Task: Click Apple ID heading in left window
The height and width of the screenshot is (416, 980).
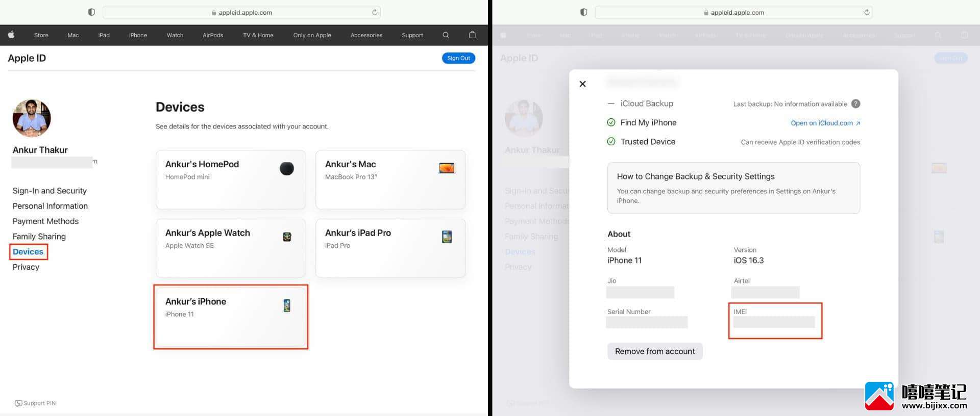Action: click(27, 58)
